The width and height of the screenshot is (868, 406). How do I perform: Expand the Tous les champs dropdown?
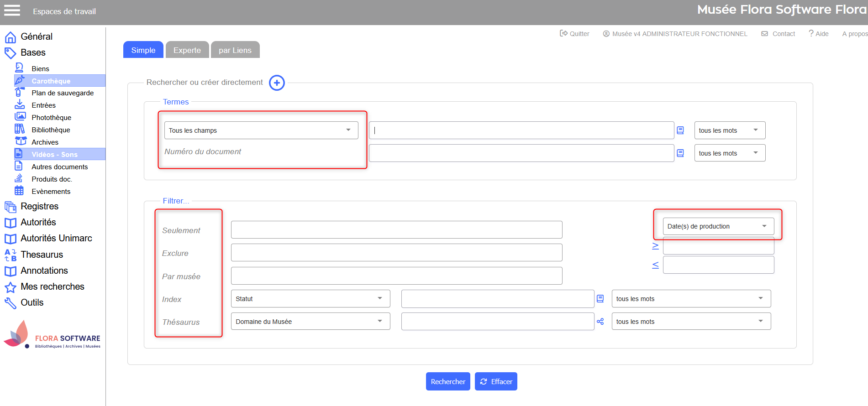pyautogui.click(x=261, y=130)
